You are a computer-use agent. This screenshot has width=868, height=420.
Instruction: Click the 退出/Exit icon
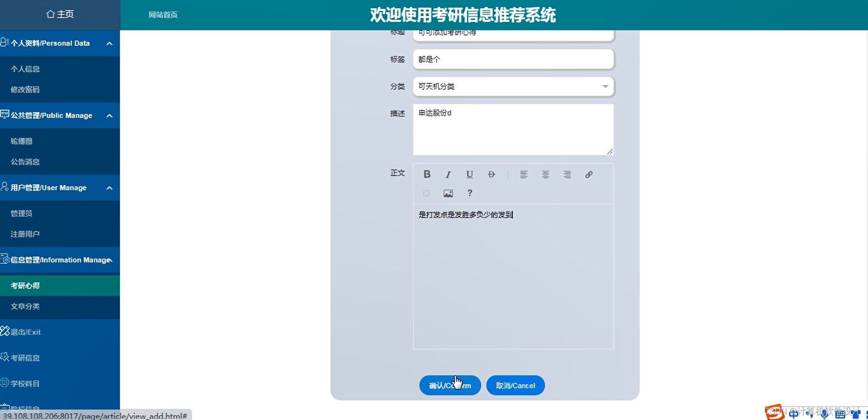pyautogui.click(x=5, y=331)
